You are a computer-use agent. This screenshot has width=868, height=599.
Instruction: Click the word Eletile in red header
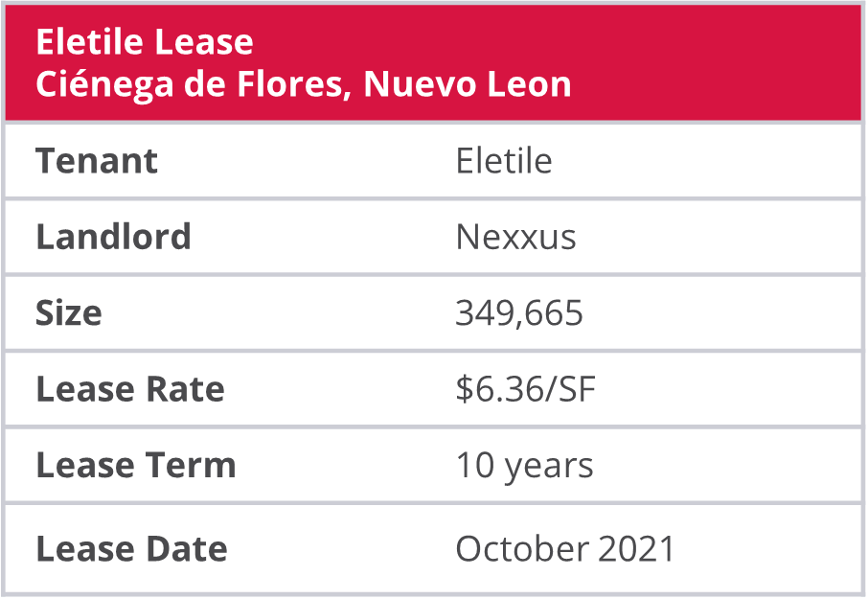86,43
